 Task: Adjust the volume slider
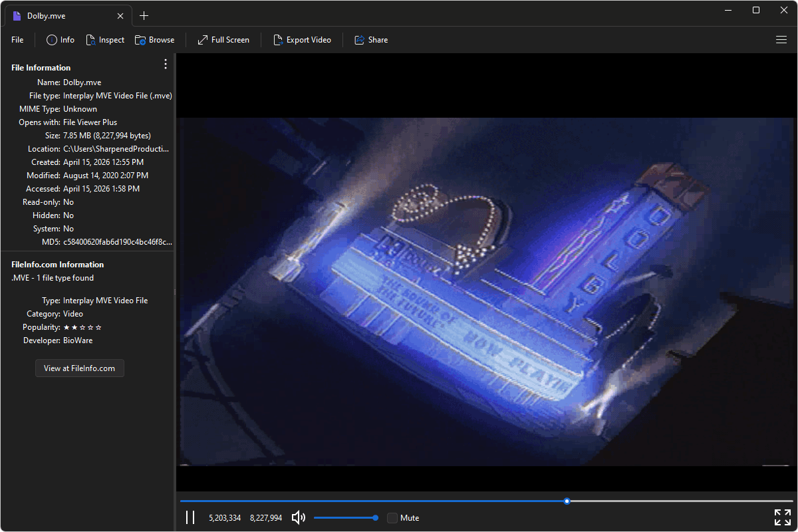[346, 517]
